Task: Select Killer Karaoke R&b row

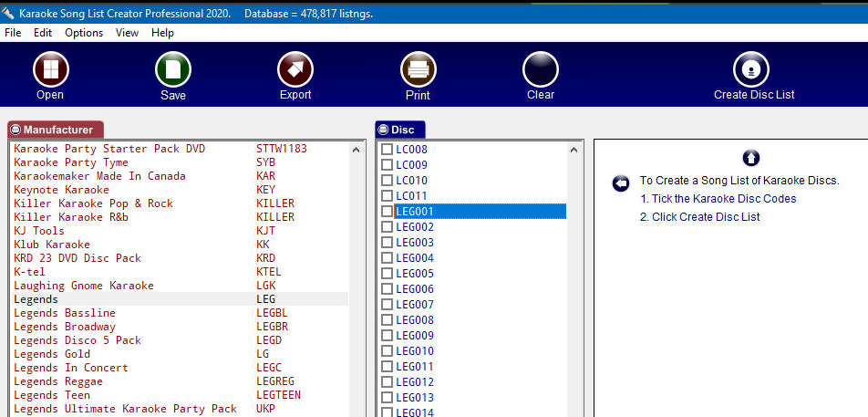Action: pyautogui.click(x=180, y=217)
